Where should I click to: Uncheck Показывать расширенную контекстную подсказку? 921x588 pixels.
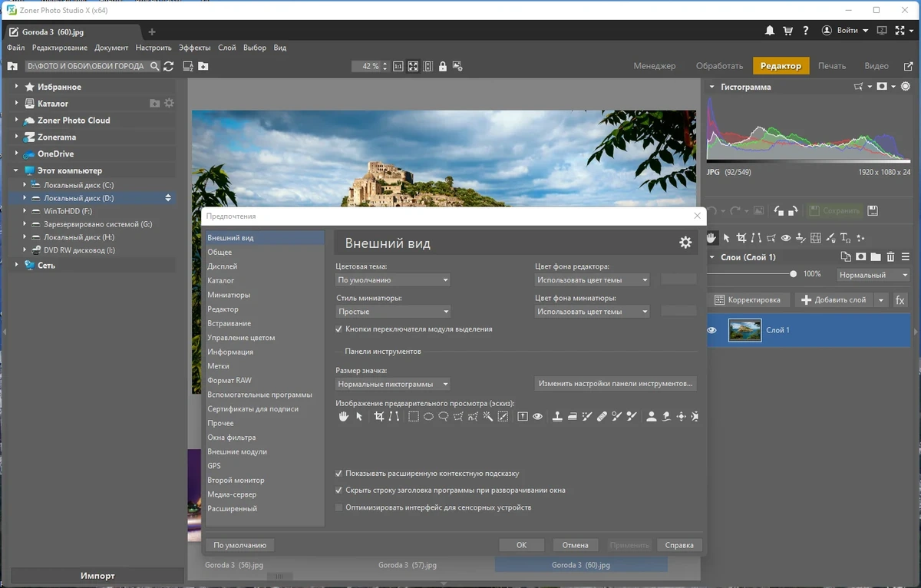click(339, 474)
